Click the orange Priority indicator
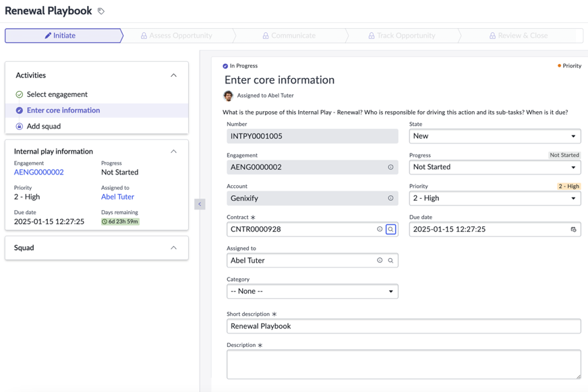 pos(569,65)
